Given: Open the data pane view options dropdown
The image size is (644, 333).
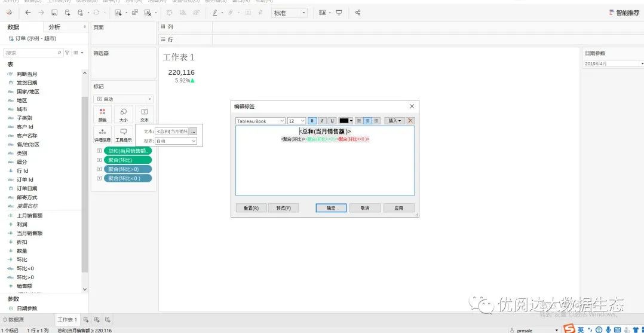Looking at the screenshot, I should click(x=78, y=53).
